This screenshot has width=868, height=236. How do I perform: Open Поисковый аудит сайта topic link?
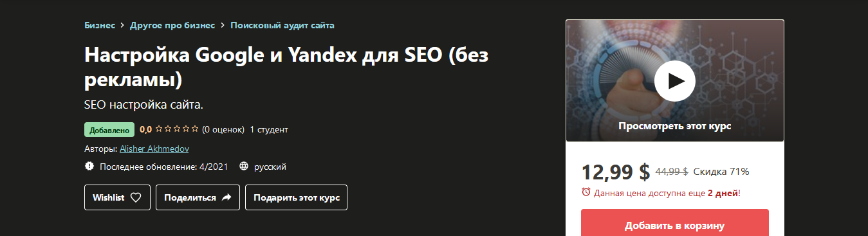(282, 26)
